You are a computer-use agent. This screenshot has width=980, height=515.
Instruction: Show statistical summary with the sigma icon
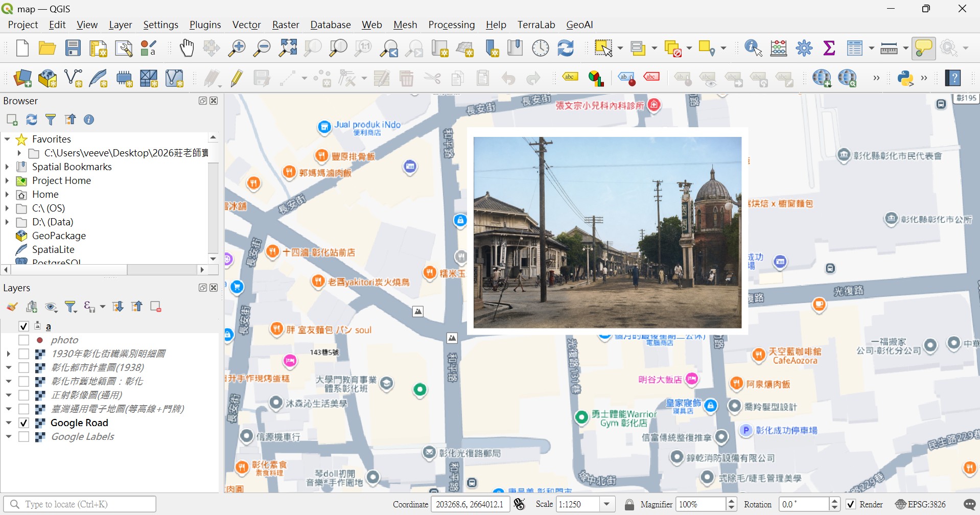tap(829, 48)
